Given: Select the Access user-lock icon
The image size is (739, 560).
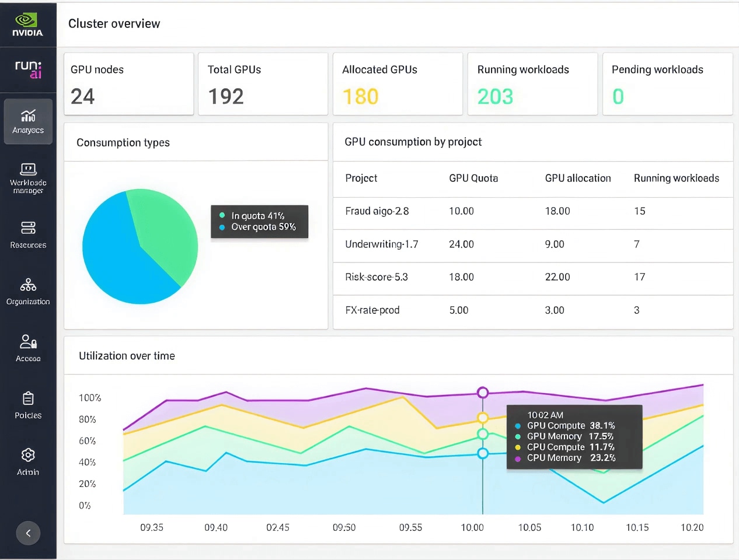Looking at the screenshot, I should point(28,341).
